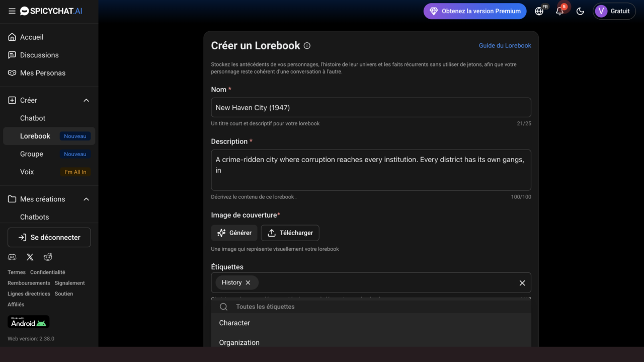
Task: Open Mes Personas page
Action: pyautogui.click(x=43, y=73)
